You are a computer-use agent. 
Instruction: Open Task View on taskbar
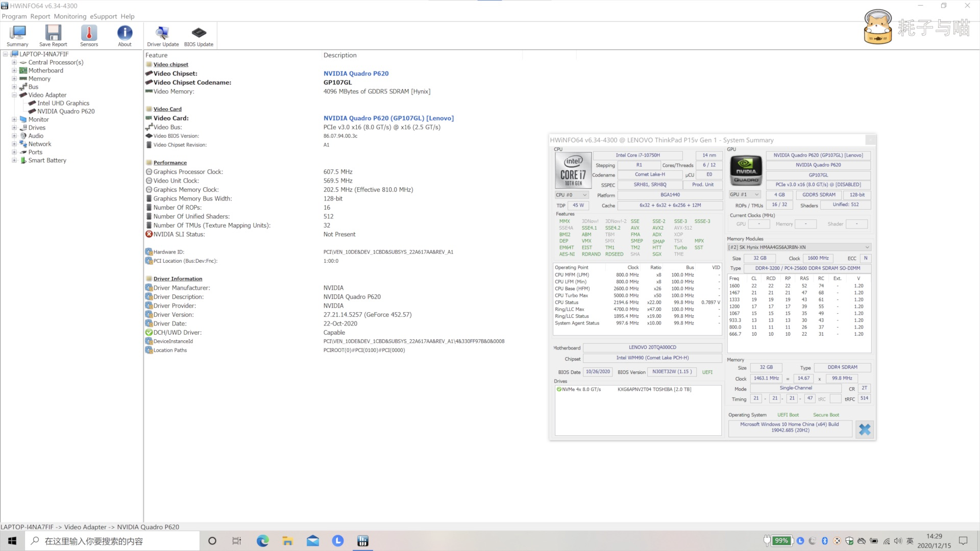236,541
